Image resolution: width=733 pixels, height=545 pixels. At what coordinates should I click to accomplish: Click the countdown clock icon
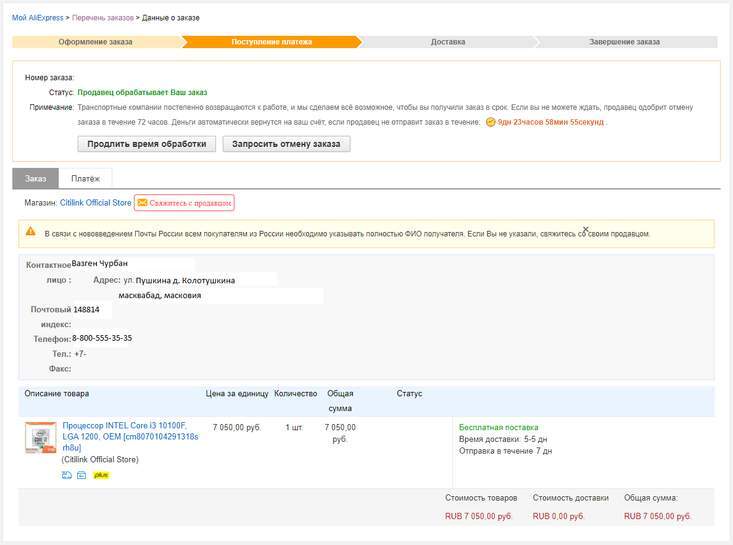[x=490, y=122]
